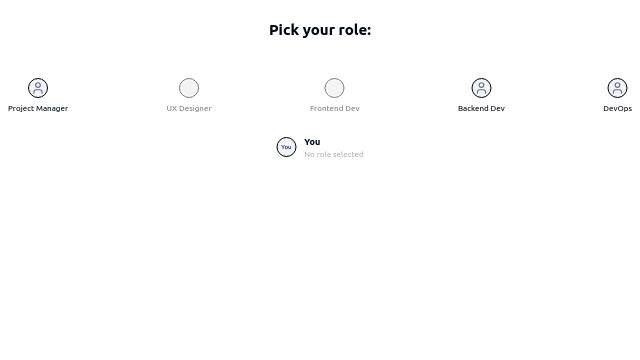Click the 'You' avatar circle
The image size is (640, 360).
point(286,147)
